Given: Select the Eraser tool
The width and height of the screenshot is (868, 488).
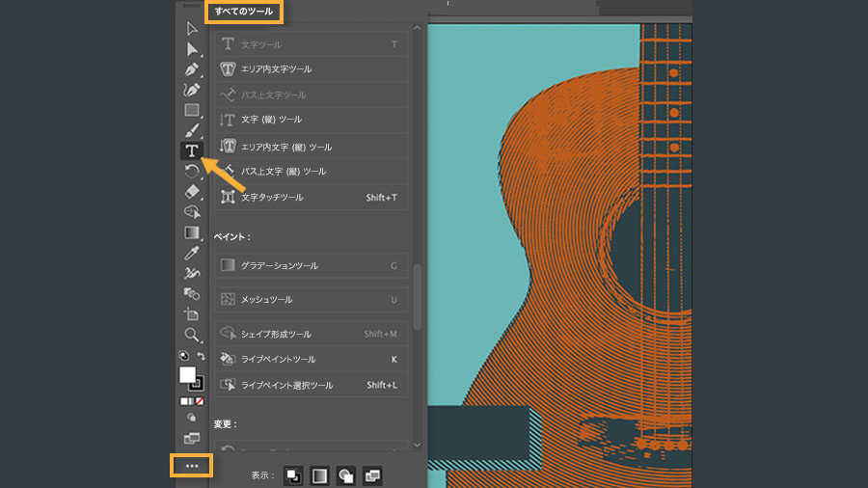Looking at the screenshot, I should (192, 191).
